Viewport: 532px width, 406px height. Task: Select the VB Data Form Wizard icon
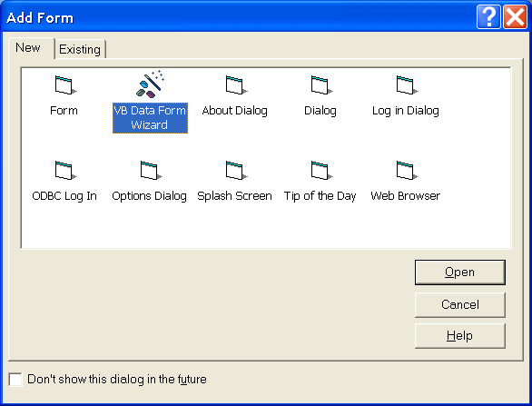[x=151, y=84]
